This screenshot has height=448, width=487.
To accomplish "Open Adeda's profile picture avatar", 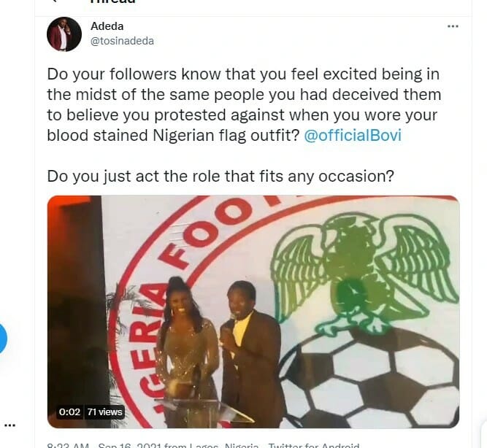I will pos(64,34).
